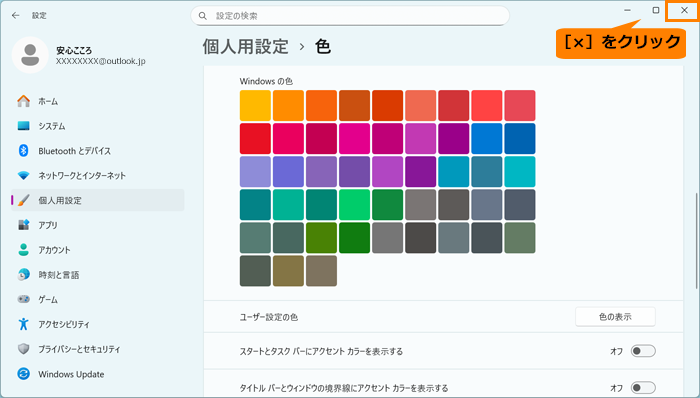This screenshot has width=700, height=398.
Task: Close the Settings window
Action: pos(684,10)
